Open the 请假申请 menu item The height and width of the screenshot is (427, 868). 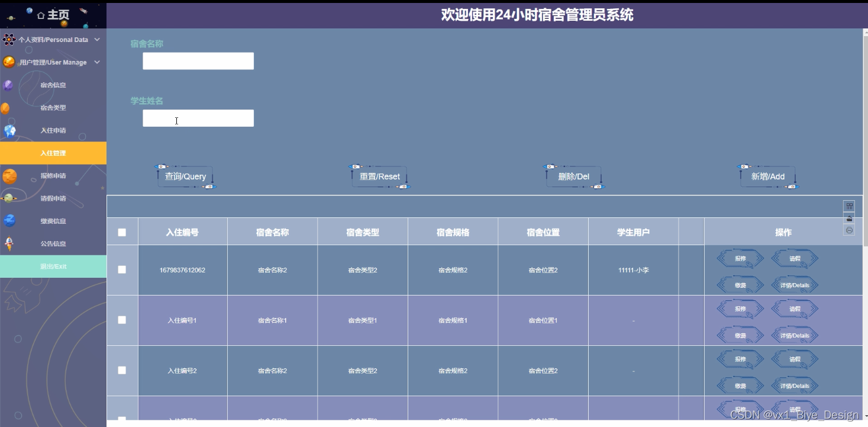[x=53, y=198]
